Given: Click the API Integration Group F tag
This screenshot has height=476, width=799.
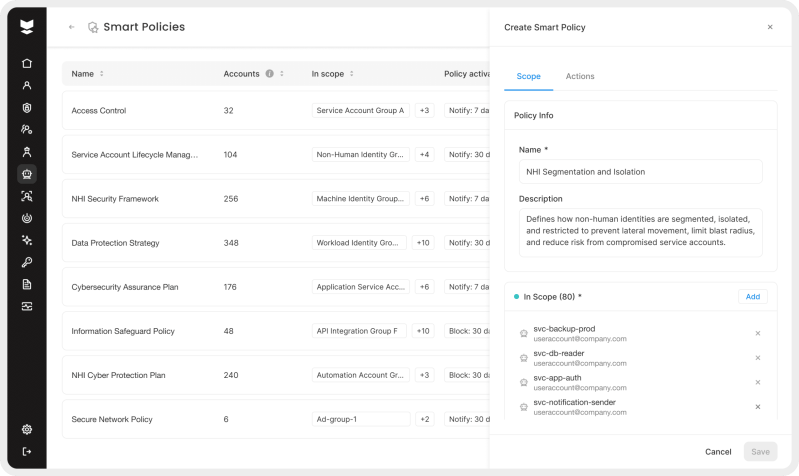Looking at the screenshot, I should 359,331.
